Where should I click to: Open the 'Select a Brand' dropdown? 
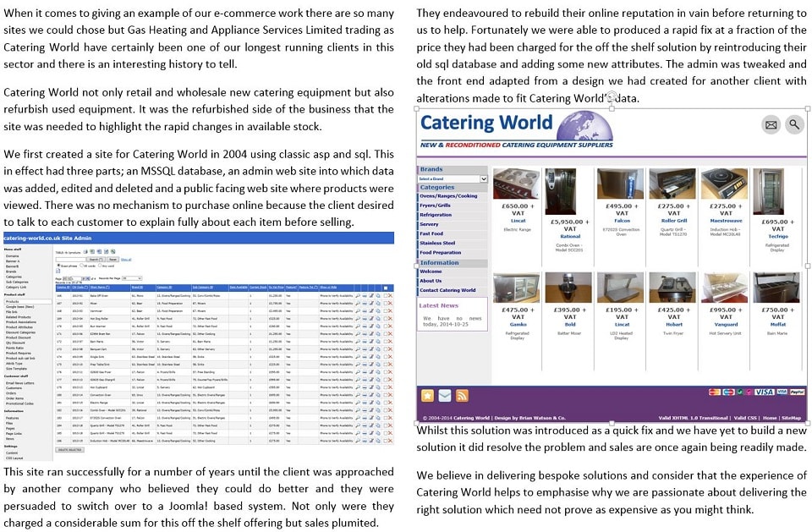click(x=453, y=179)
